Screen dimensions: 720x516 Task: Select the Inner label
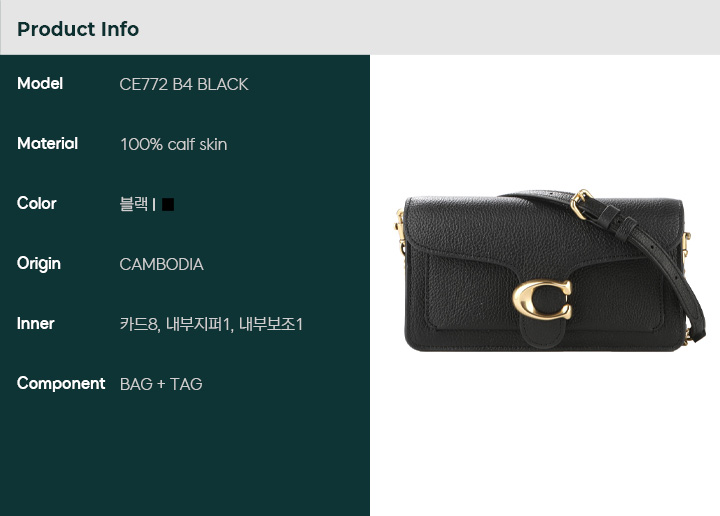click(35, 324)
